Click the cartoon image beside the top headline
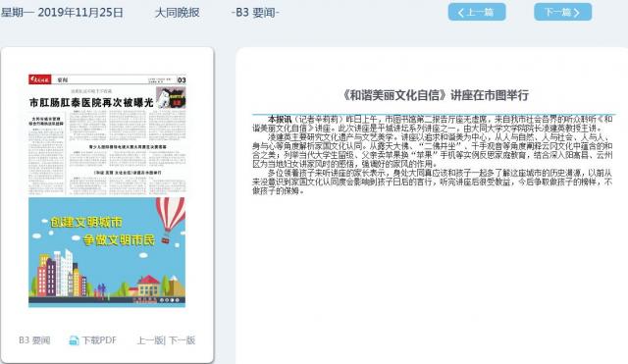The width and height of the screenshot is (628, 364). [171, 97]
